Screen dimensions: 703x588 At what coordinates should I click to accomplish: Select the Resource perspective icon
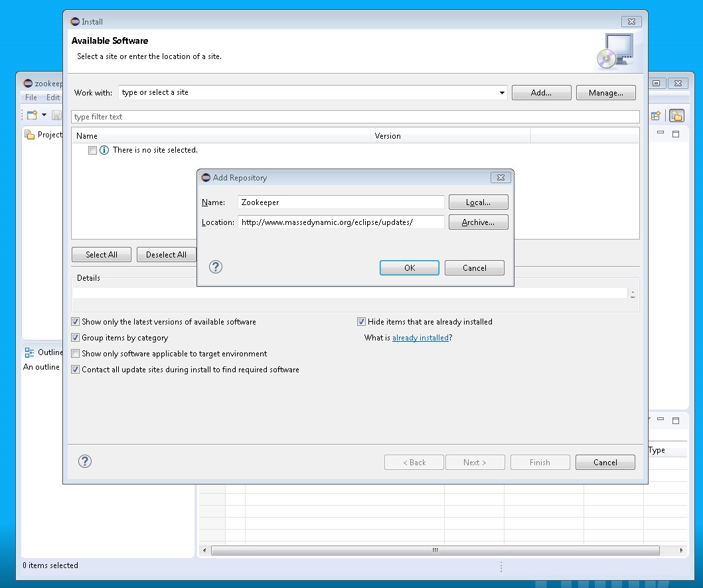pos(676,115)
